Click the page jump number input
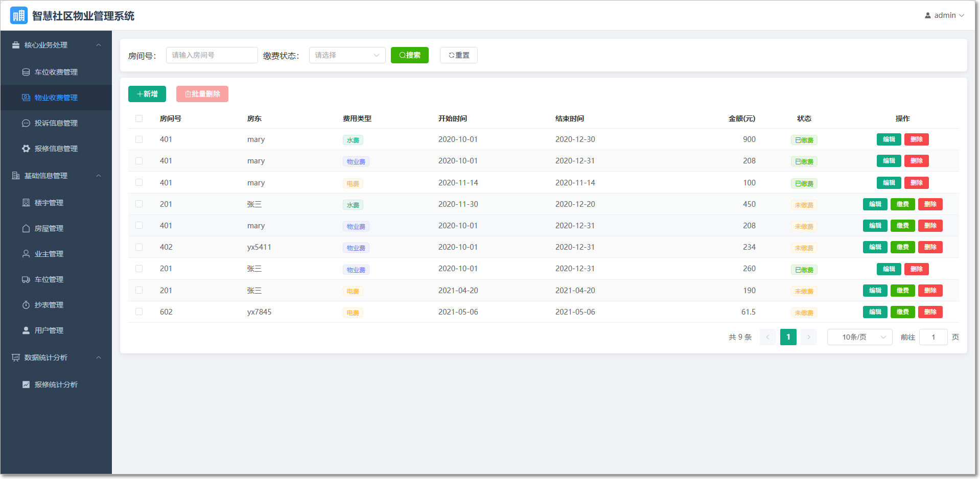 click(934, 337)
